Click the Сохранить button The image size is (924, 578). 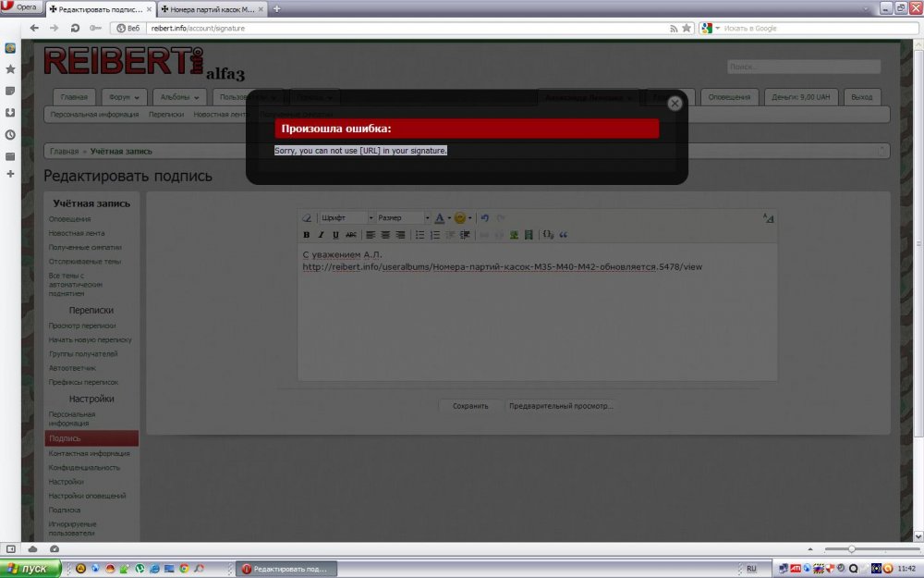[470, 406]
